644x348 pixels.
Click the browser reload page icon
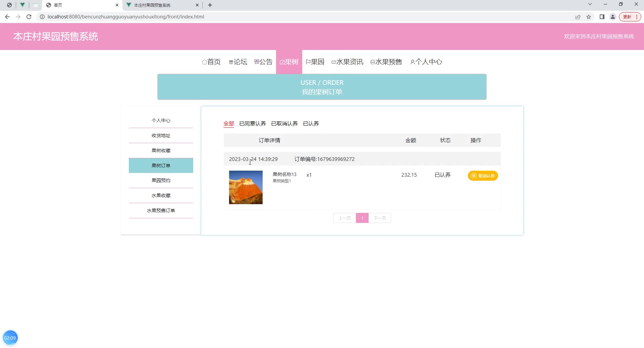click(29, 17)
